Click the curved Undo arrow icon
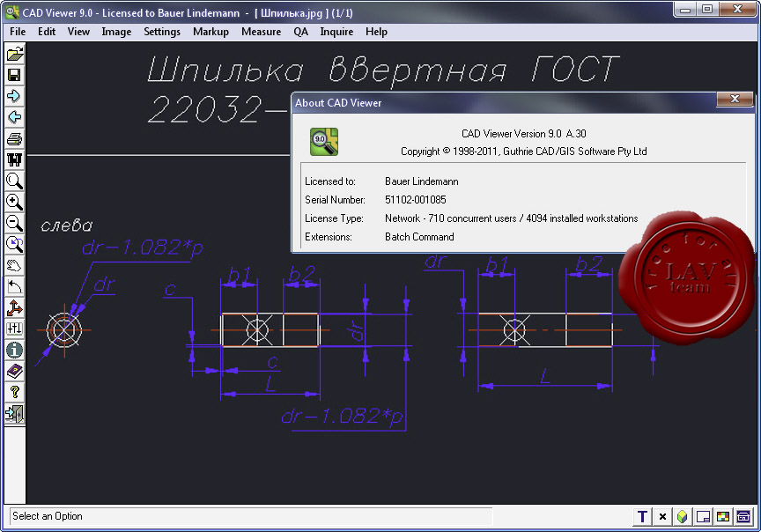 [15, 286]
